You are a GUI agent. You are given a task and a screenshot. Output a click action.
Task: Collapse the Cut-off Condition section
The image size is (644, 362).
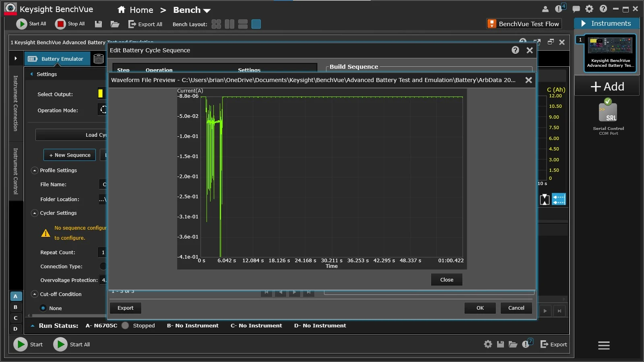[x=35, y=294]
